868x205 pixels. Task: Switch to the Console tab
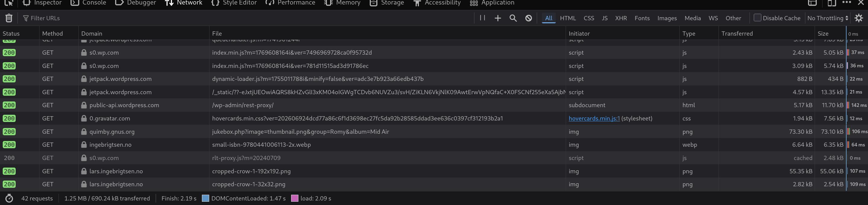[x=88, y=3]
